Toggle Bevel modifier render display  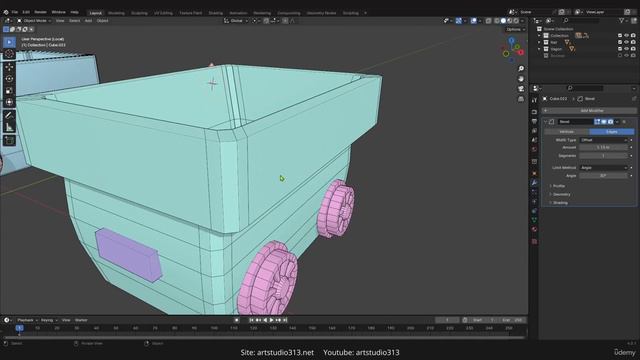click(610, 122)
